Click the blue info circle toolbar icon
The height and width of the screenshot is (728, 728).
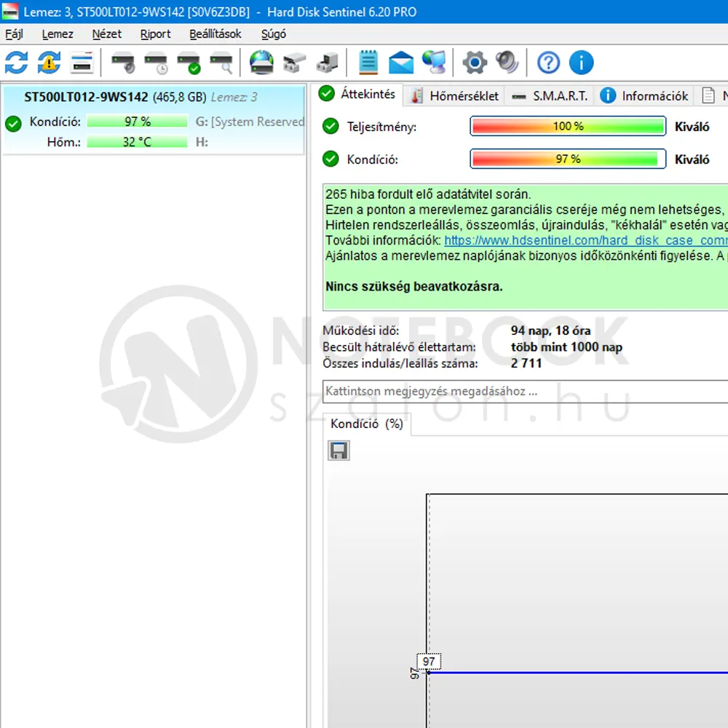pos(581,63)
